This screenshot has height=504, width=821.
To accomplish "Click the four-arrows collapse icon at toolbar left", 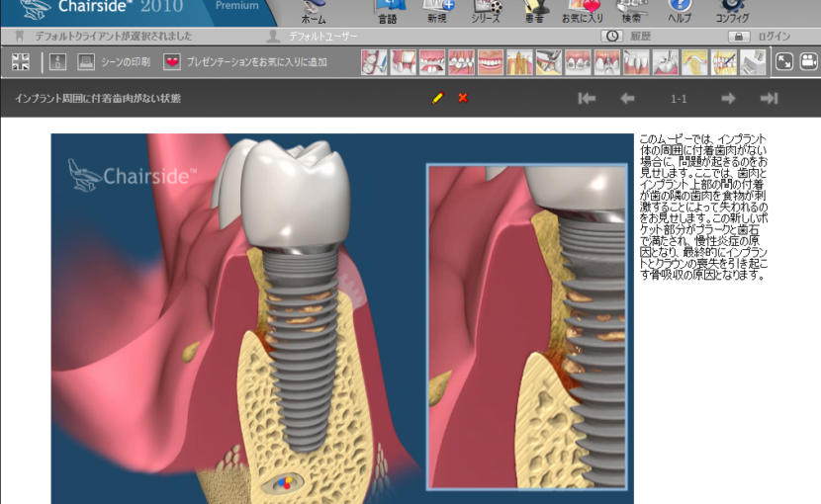I will (21, 62).
